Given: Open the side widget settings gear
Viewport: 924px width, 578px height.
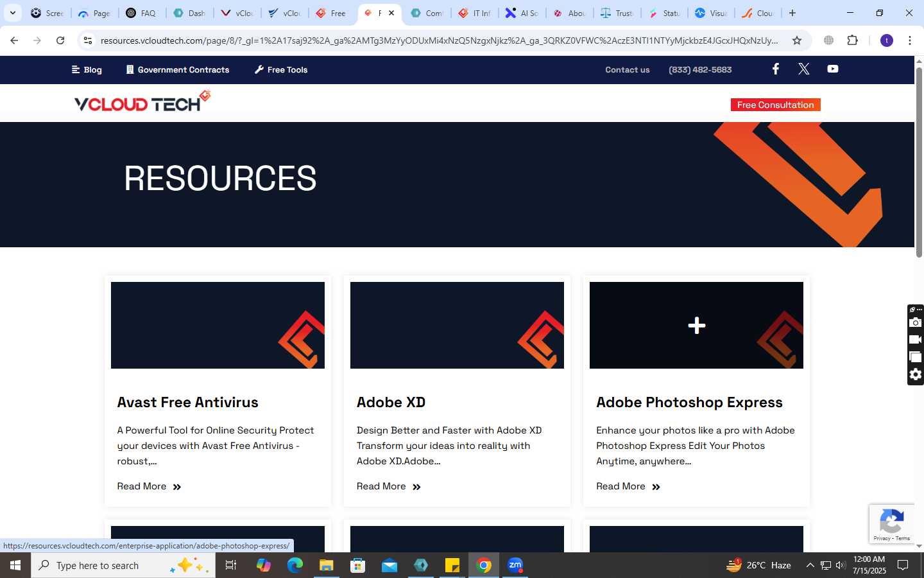Looking at the screenshot, I should click(916, 374).
